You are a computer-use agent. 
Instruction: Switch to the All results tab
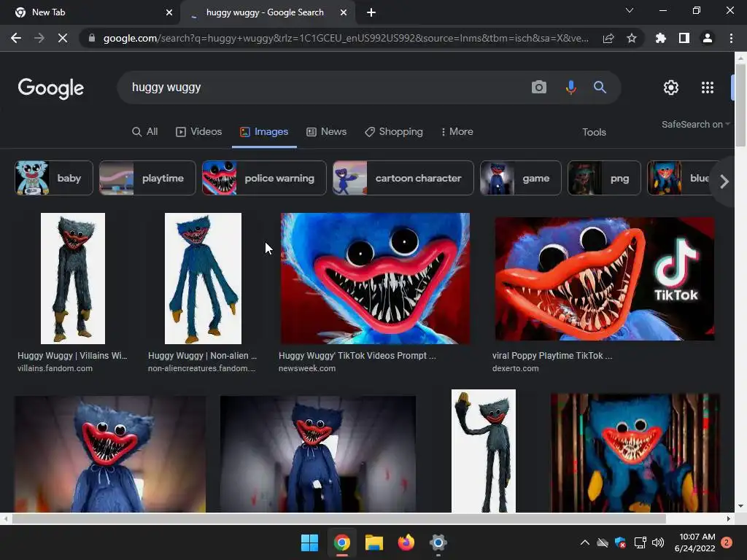tap(145, 132)
